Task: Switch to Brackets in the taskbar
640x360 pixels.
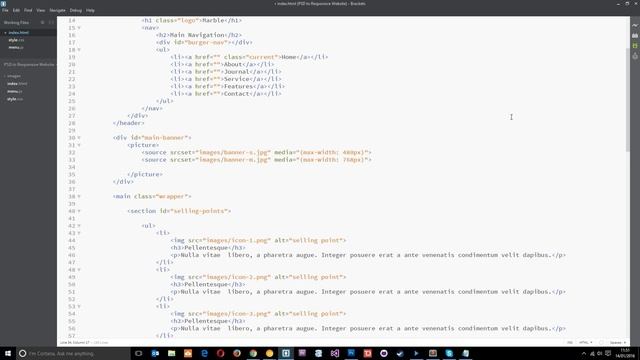Action: point(286,353)
